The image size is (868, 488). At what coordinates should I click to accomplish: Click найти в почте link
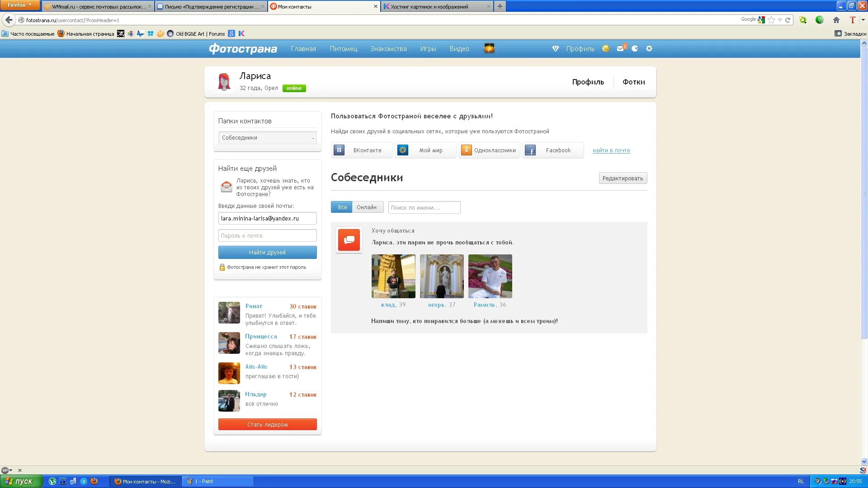point(611,150)
